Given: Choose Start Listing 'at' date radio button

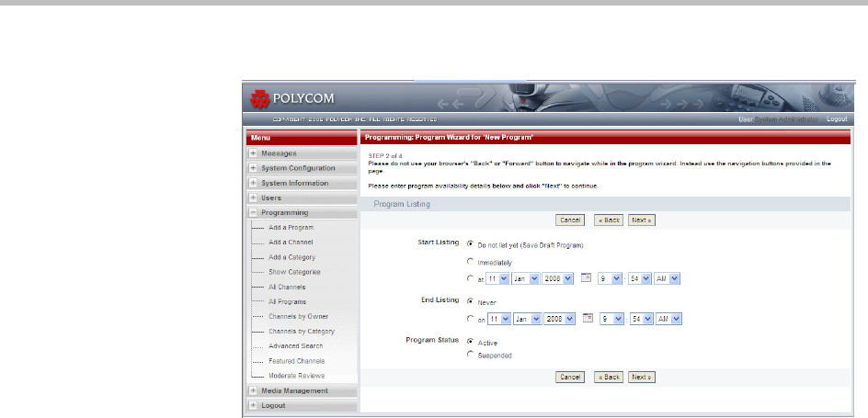Looking at the screenshot, I should point(472,278).
